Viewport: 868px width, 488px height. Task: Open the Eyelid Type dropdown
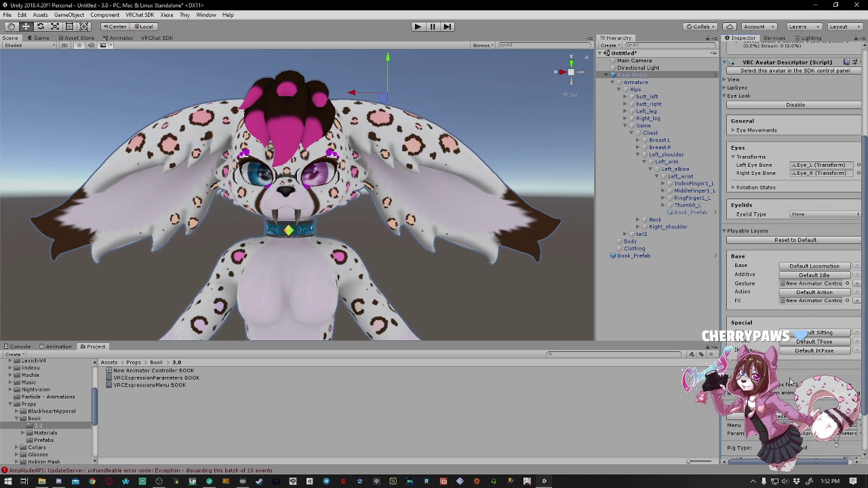825,214
